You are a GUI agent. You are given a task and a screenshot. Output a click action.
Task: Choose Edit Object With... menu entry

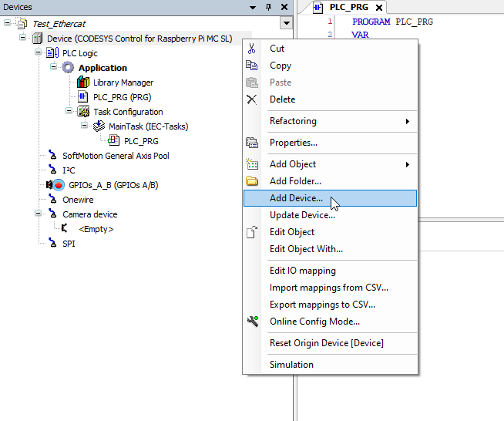tap(330, 249)
